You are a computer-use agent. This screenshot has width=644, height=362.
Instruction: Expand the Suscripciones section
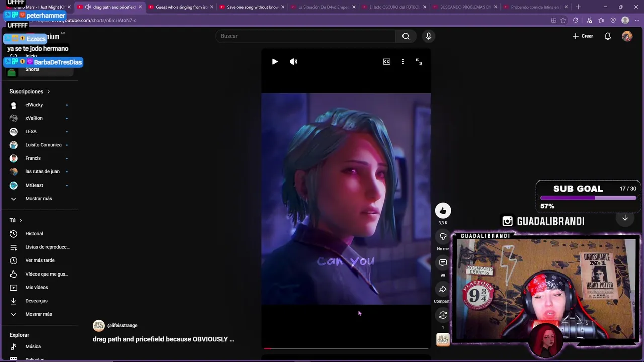point(30,92)
